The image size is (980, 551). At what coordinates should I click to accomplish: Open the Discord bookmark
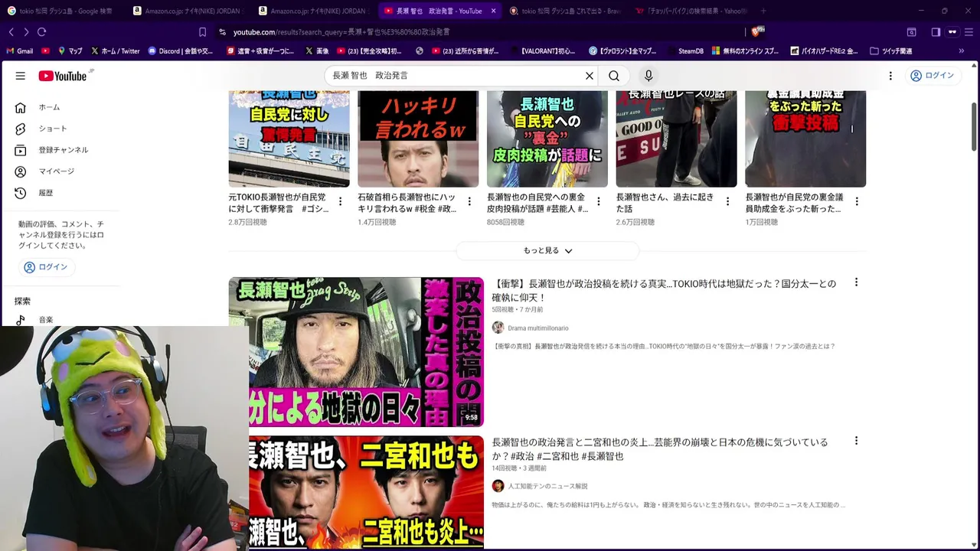181,51
